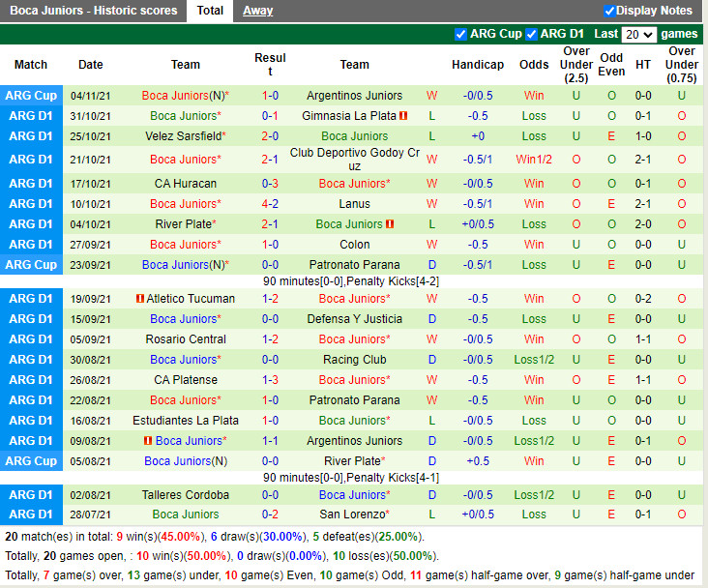Image resolution: width=708 pixels, height=588 pixels.
Task: Select the Total tab
Action: click(x=210, y=11)
